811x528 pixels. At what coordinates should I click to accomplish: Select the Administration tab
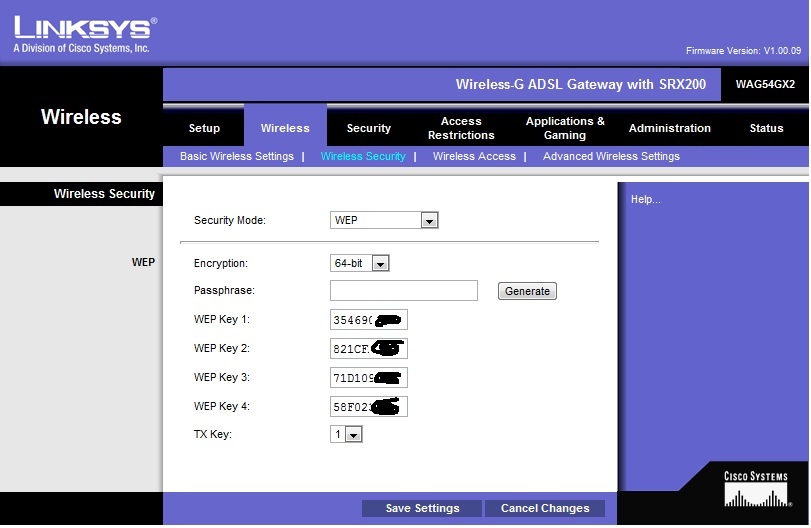coord(669,128)
